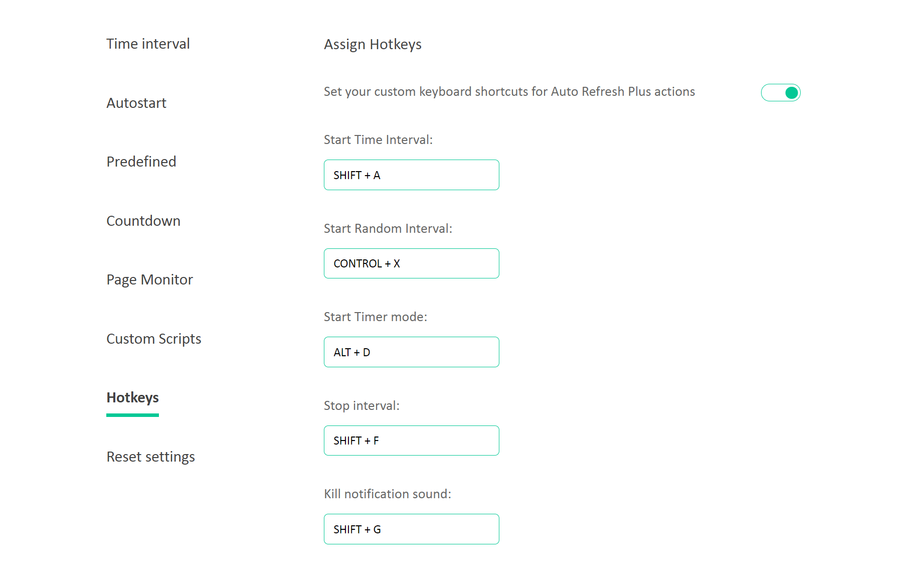Toggle the custom hotkeys switch
Viewport: 924px width, 578px height.
tap(780, 93)
